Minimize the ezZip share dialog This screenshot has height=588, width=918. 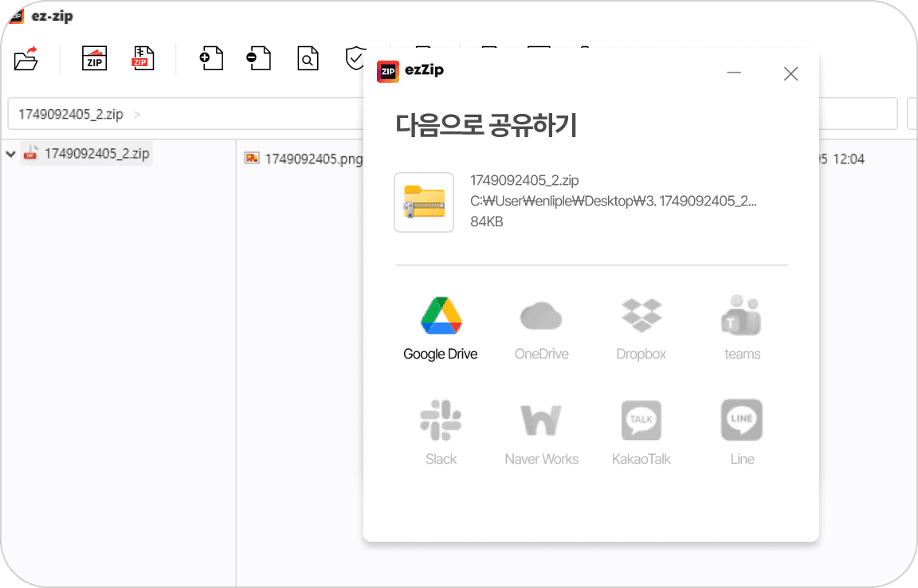734,73
